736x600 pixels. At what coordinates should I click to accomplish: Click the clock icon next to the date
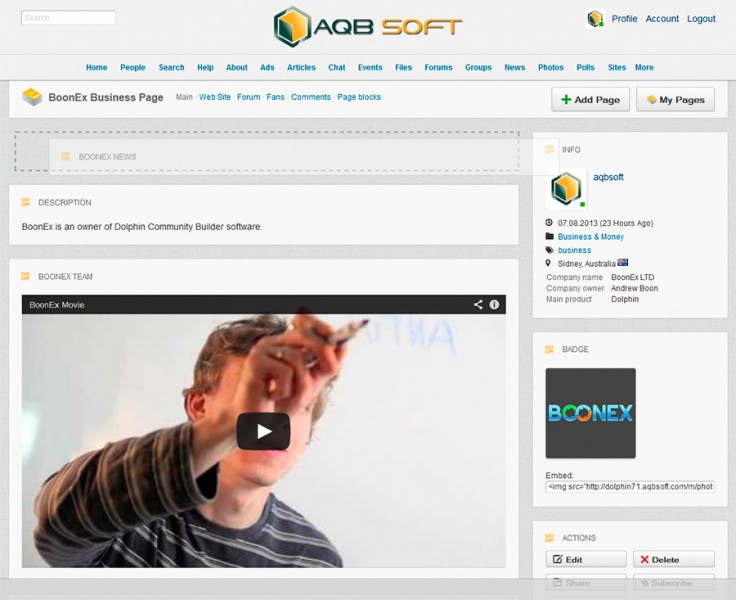point(549,223)
